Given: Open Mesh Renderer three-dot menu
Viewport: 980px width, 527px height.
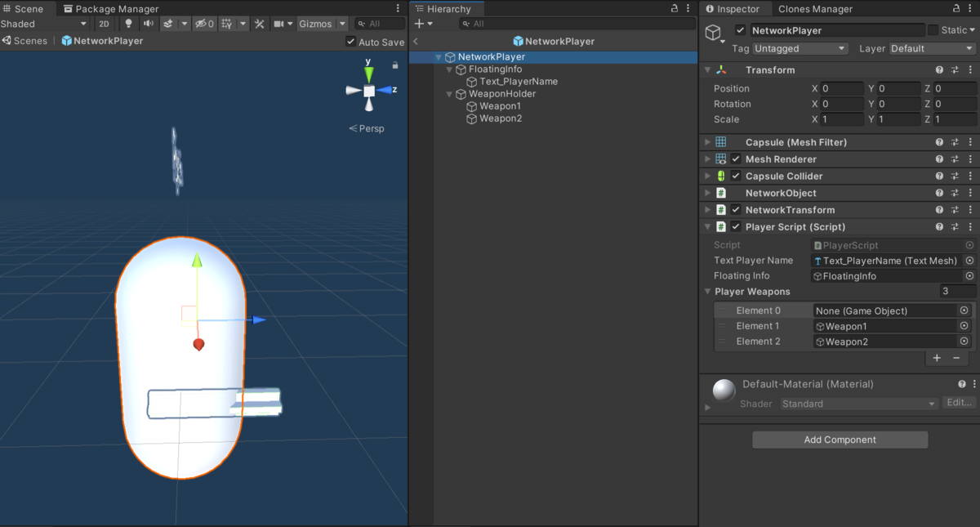Looking at the screenshot, I should click(x=969, y=159).
